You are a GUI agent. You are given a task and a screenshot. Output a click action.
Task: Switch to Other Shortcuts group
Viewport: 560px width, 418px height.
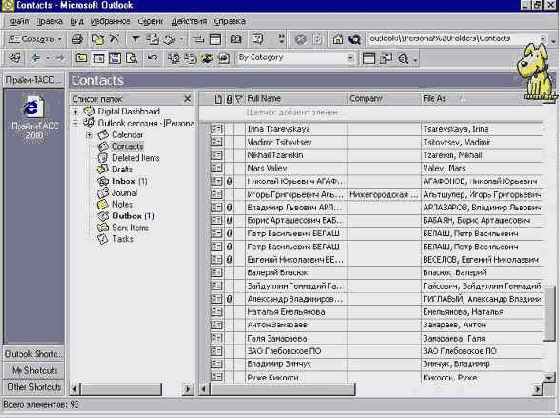(x=34, y=387)
